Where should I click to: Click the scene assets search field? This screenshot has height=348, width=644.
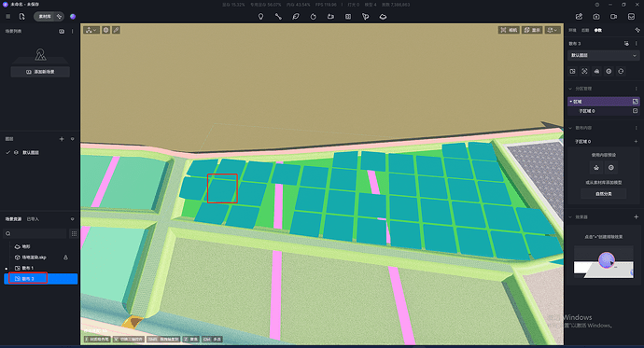[35, 233]
